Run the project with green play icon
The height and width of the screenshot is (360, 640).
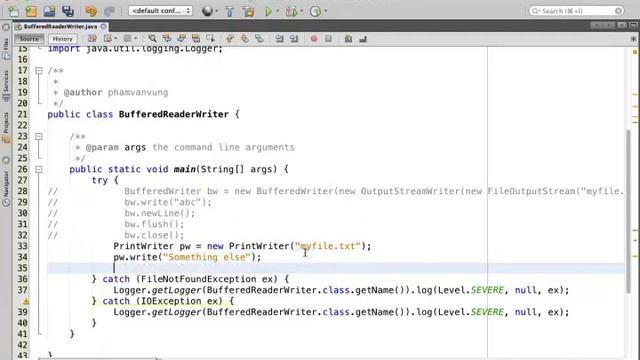point(268,11)
